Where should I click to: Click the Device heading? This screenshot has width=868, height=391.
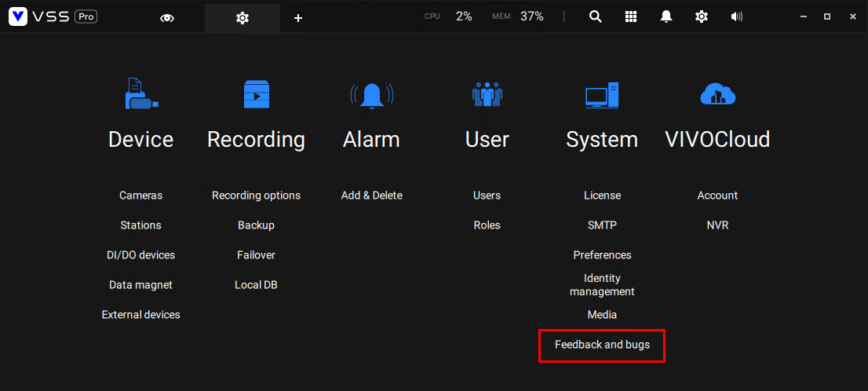click(140, 140)
